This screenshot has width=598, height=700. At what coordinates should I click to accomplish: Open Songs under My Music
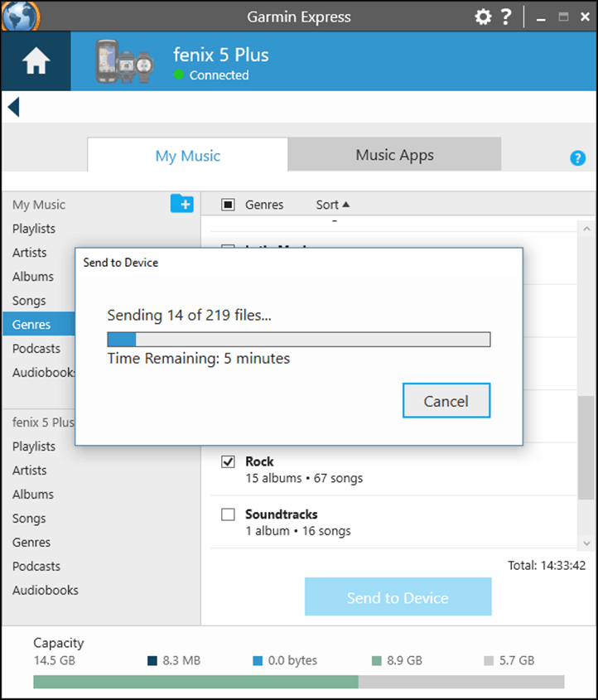click(x=29, y=301)
